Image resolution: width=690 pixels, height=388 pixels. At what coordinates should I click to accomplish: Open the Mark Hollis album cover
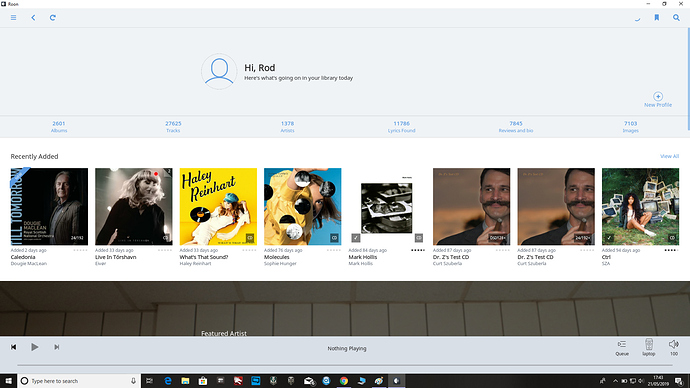pos(387,206)
